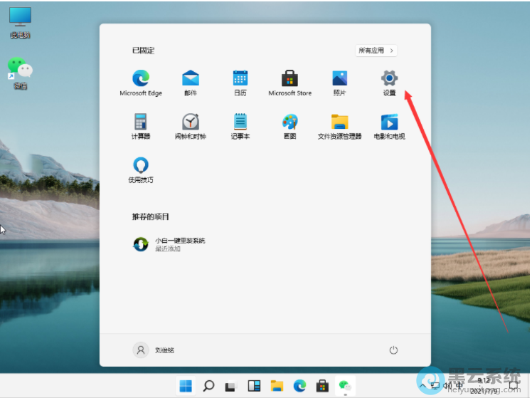The height and width of the screenshot is (398, 532).
Task: Expand the All apps list
Action: click(376, 51)
